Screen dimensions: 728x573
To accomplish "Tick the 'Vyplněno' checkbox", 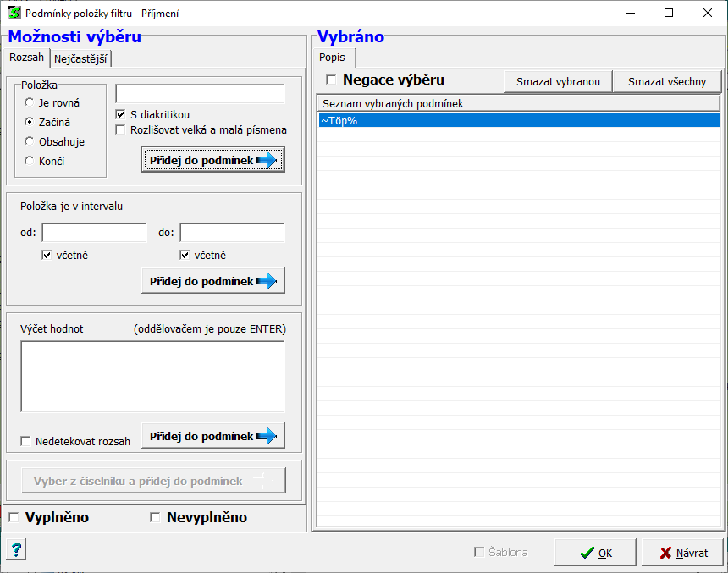I will 14,517.
